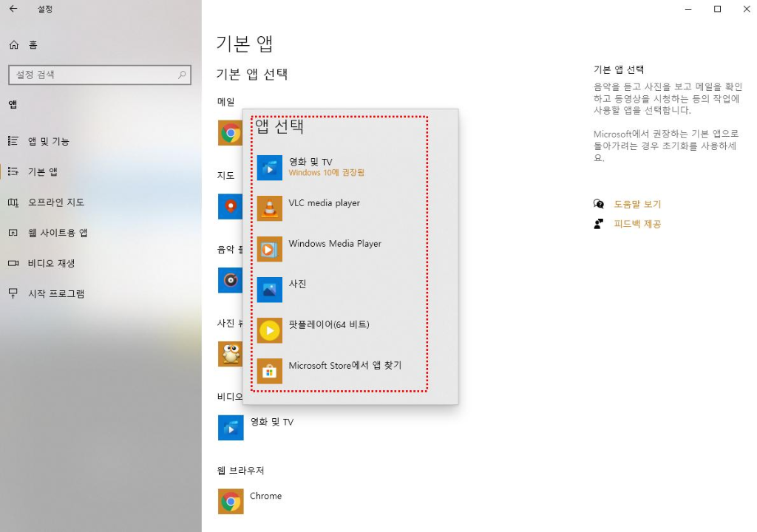Click Chrome web browser default entry
757x532 pixels.
(250, 502)
